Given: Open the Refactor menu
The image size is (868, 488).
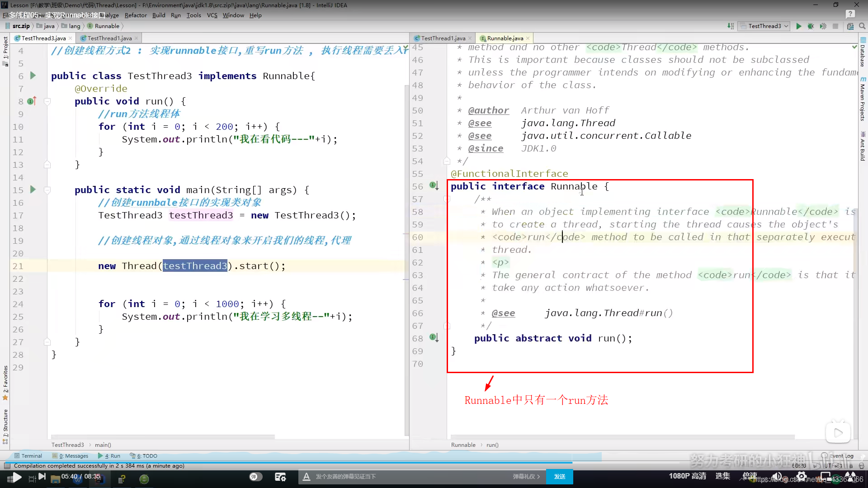Looking at the screenshot, I should coord(136,15).
